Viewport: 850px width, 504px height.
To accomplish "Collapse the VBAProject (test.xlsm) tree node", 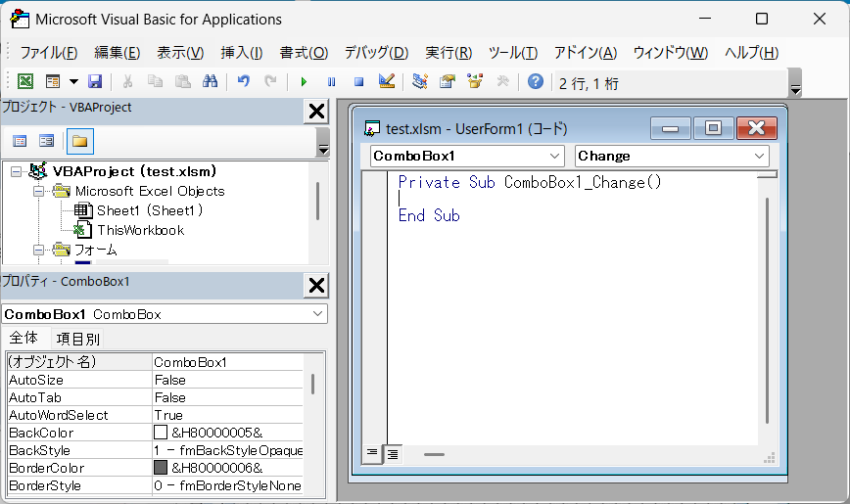I will pos(17,172).
